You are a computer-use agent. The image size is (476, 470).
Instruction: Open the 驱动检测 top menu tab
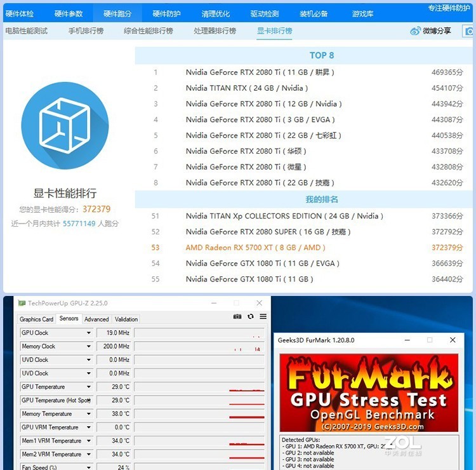click(265, 14)
